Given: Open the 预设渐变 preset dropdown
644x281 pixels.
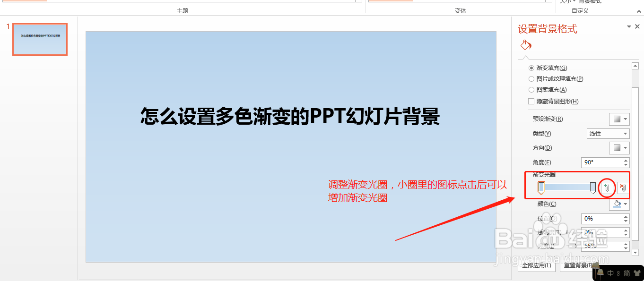Looking at the screenshot, I should [x=619, y=119].
